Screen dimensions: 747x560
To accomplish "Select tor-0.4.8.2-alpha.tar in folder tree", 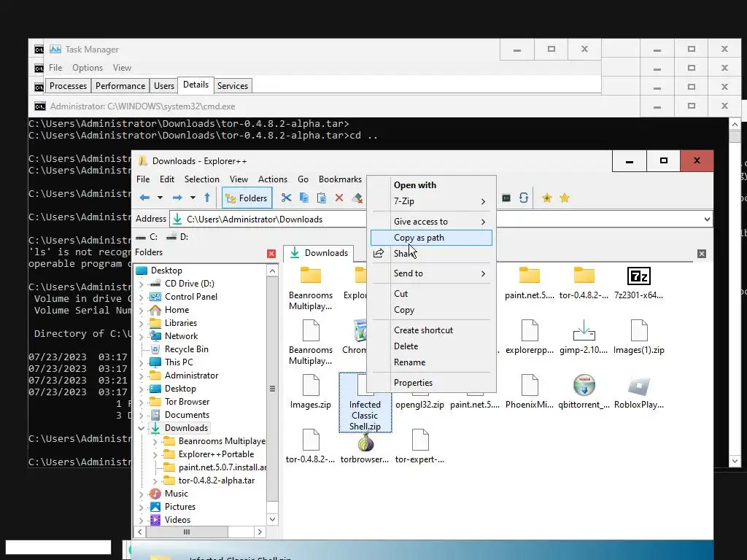I will (216, 481).
